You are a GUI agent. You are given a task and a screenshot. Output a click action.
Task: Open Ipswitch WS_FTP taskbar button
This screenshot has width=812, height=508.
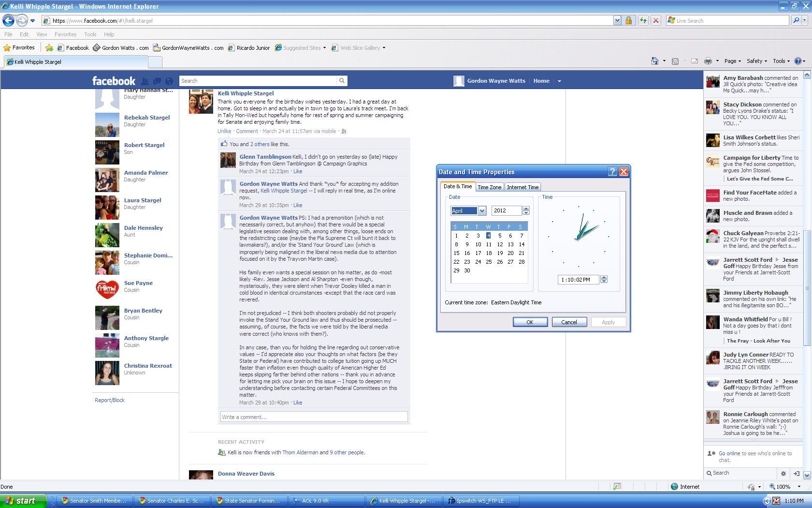pos(482,501)
